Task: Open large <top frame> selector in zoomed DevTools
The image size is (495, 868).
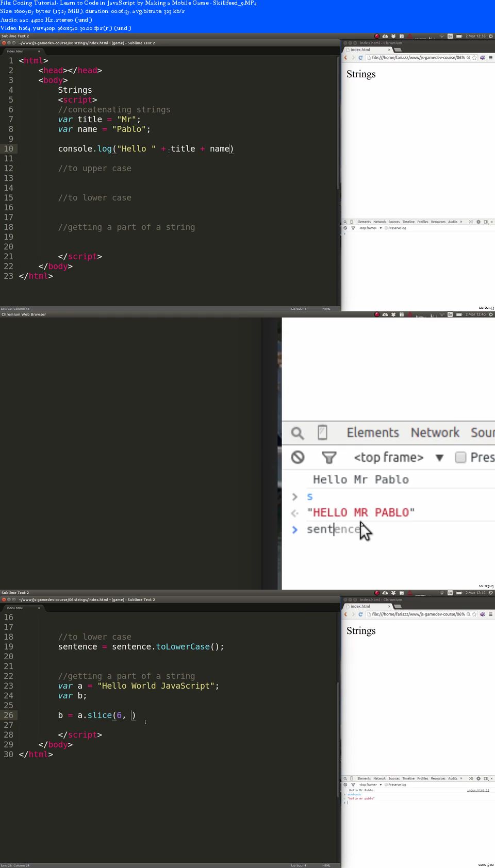Action: click(x=398, y=457)
